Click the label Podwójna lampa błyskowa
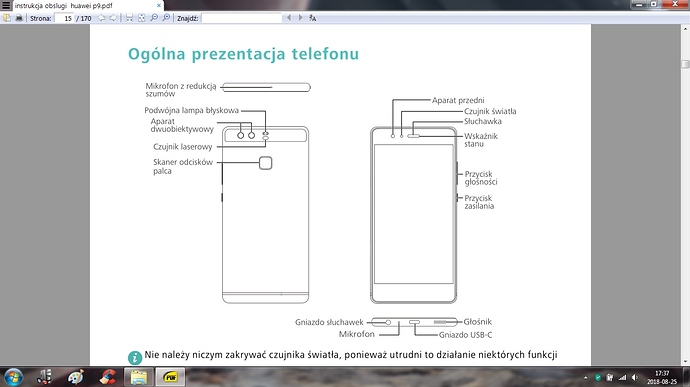This screenshot has width=690, height=387. tap(191, 111)
